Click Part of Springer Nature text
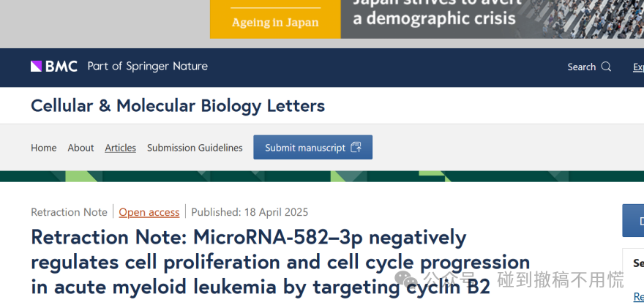The height and width of the screenshot is (305, 644). [147, 66]
